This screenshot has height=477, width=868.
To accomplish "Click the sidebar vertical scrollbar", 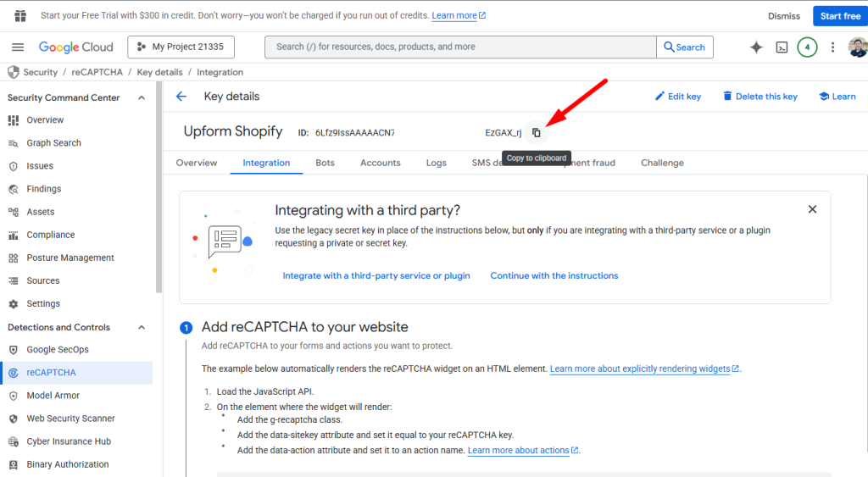I will [159, 187].
